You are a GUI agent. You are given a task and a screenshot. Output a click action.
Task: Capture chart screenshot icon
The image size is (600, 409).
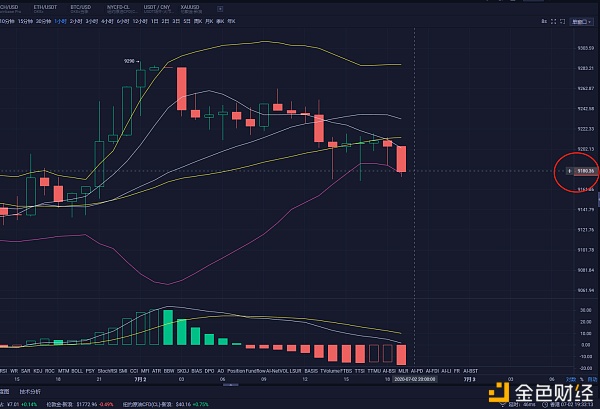coord(562,21)
